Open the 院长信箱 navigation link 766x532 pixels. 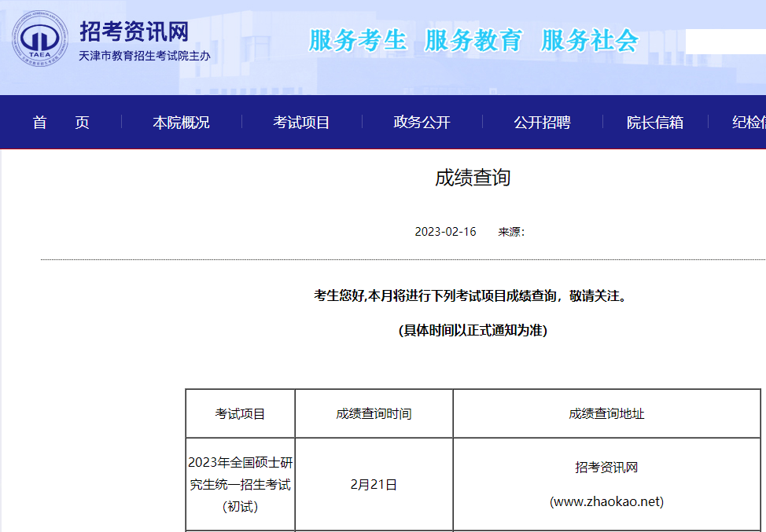654,122
